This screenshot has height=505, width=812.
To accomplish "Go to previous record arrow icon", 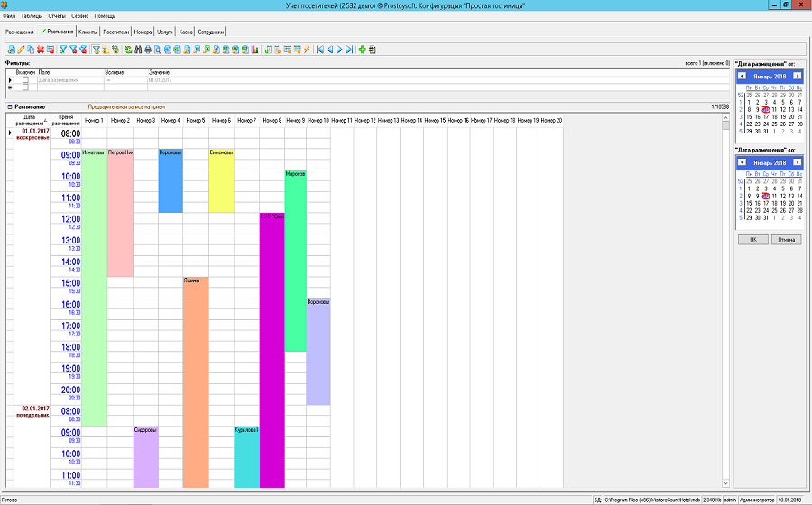I will click(x=330, y=50).
